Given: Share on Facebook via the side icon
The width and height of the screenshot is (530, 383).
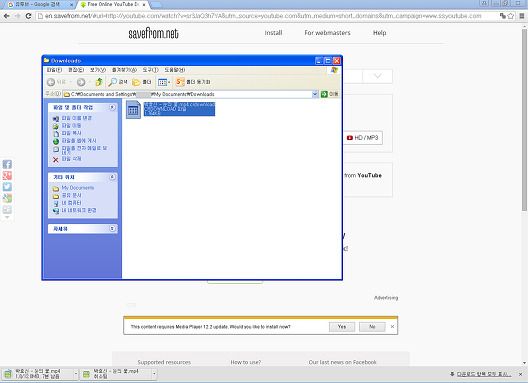Looking at the screenshot, I should (x=7, y=164).
